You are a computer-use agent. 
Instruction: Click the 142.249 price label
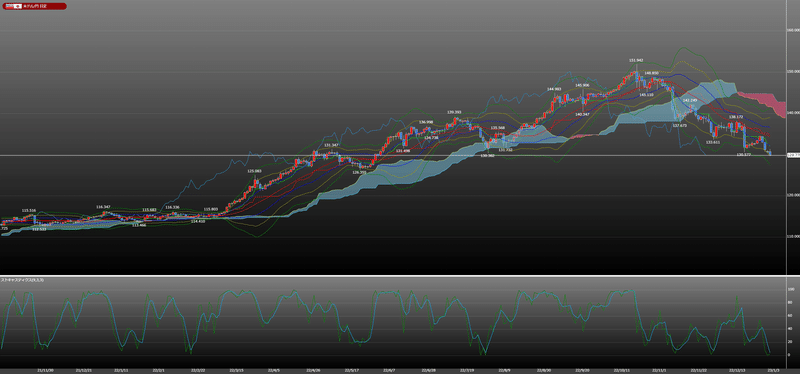(x=690, y=101)
